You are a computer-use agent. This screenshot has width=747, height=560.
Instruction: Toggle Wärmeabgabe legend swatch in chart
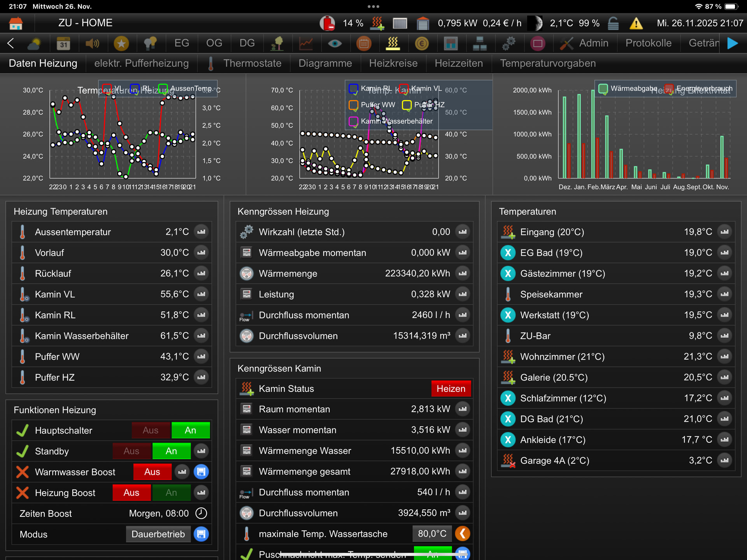[603, 89]
